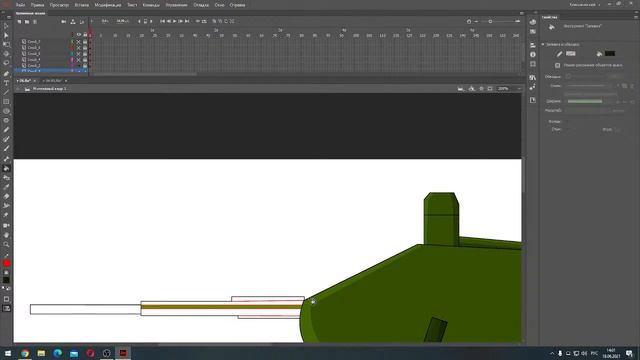This screenshot has height=360, width=640.
Task: Collapse the Fill and Stroke section
Action: pos(543,44)
